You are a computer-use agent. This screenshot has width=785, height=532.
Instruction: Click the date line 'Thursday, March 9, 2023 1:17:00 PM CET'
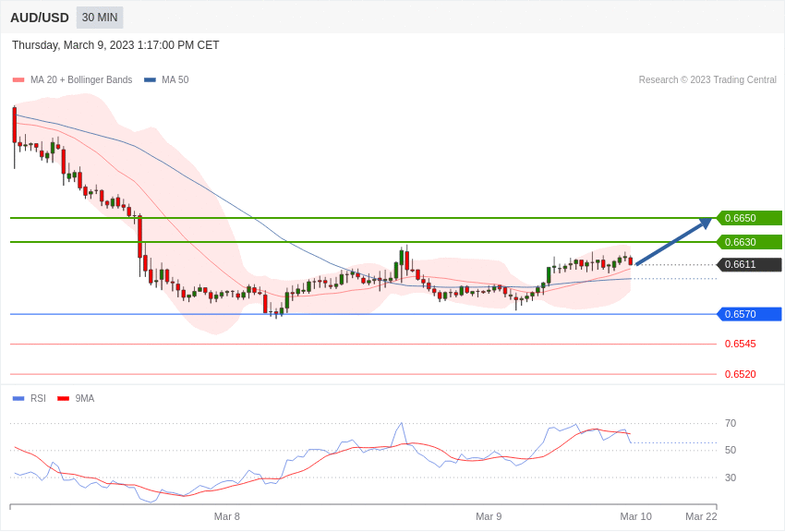115,45
